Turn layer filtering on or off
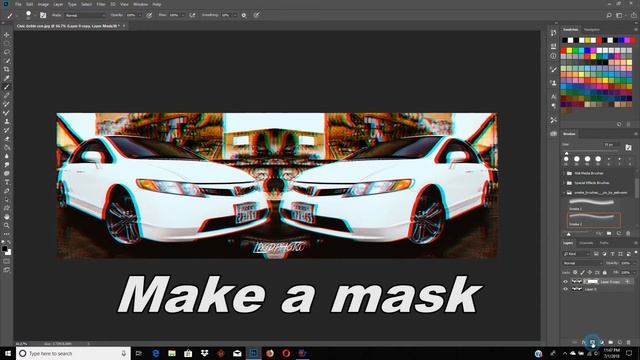 (636, 253)
